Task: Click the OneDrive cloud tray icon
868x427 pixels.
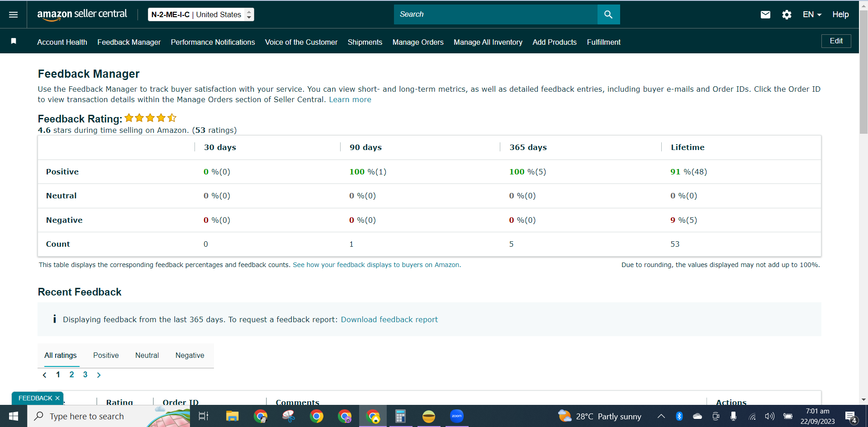Action: 697,416
